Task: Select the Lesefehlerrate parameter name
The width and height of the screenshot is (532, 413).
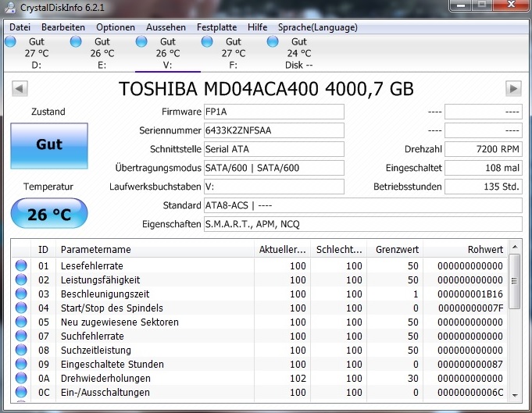Action: click(92, 266)
